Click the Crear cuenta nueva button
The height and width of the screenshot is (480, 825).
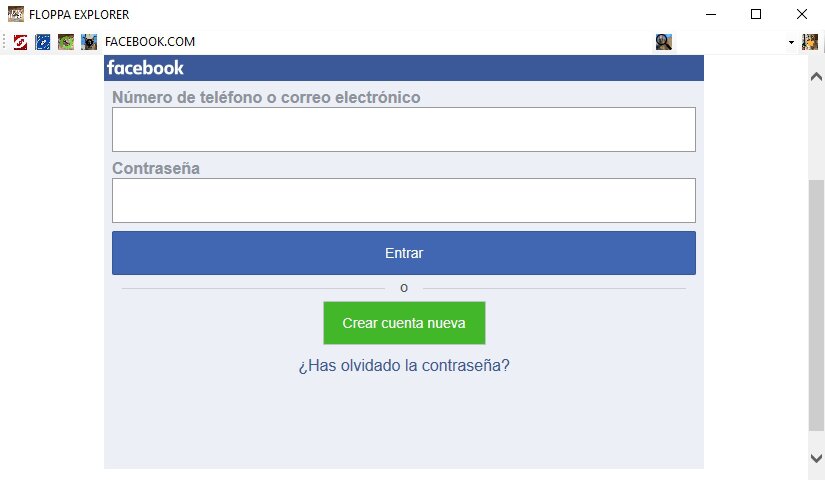pyautogui.click(x=404, y=323)
